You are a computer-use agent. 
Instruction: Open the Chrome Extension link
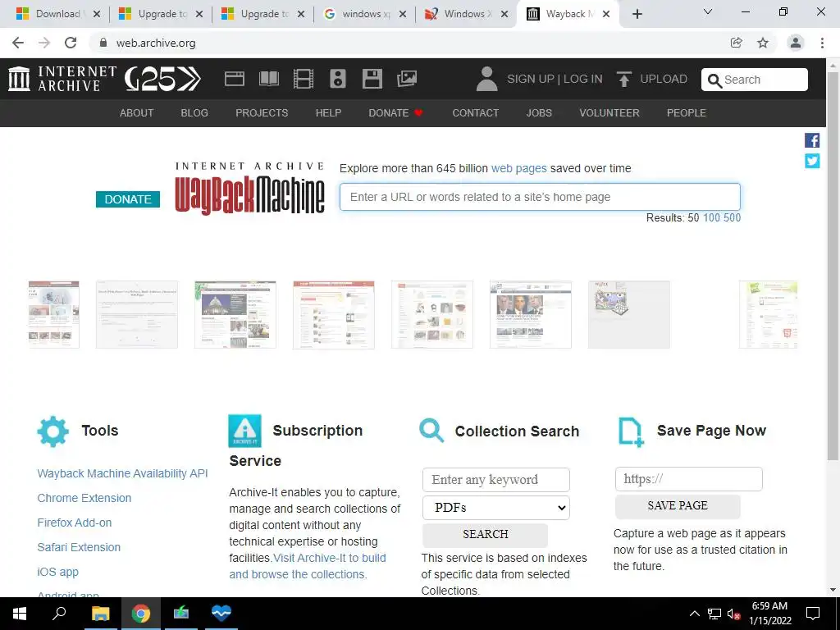coord(84,498)
